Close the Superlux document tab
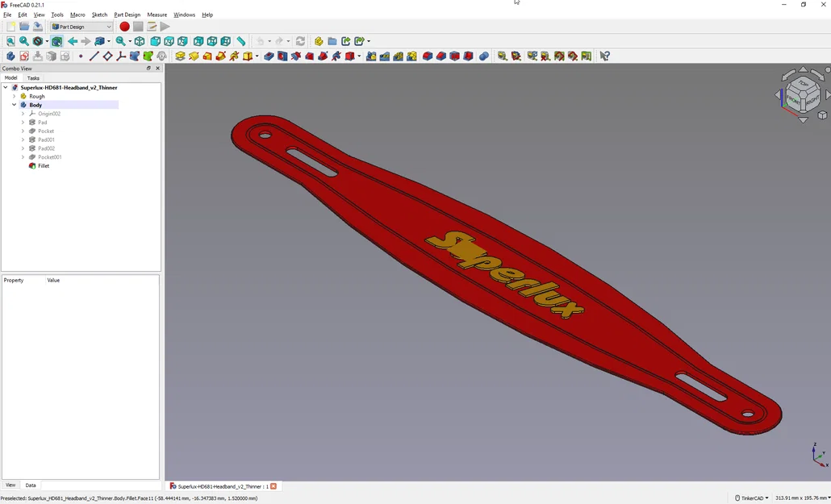The image size is (831, 504). 274,486
